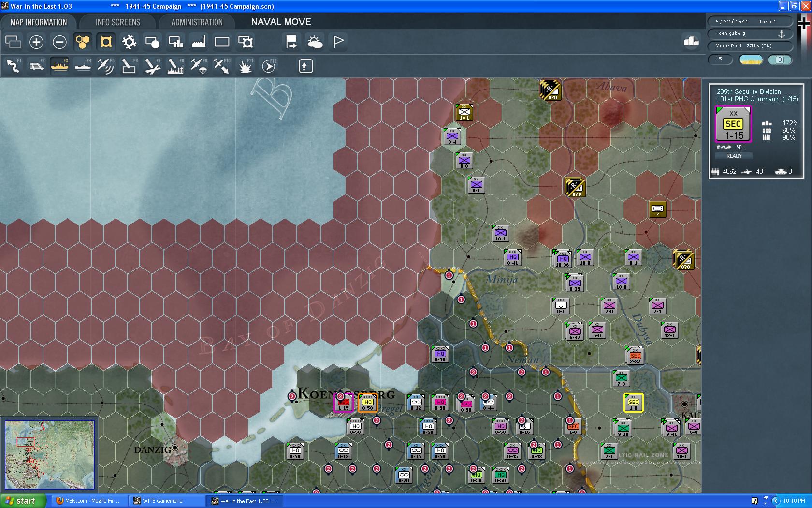Open the Administration tab
Viewport: 812px width, 508px height.
tap(197, 22)
